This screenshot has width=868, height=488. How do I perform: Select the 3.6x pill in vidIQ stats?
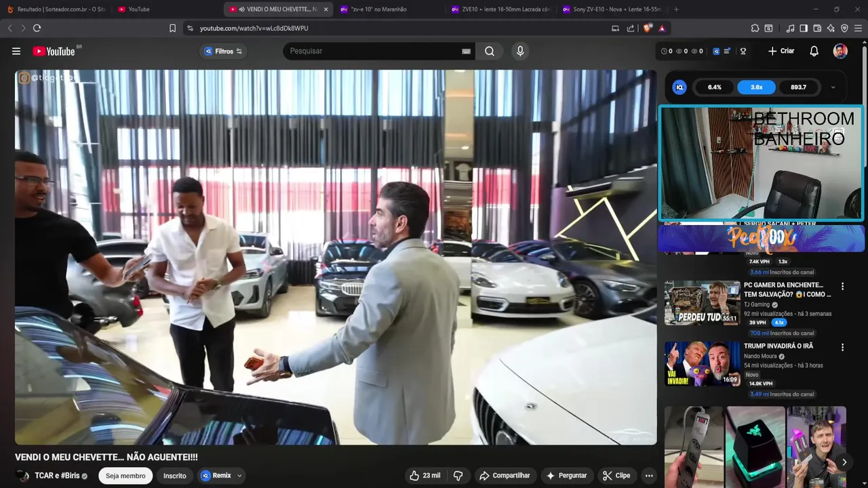click(x=756, y=87)
